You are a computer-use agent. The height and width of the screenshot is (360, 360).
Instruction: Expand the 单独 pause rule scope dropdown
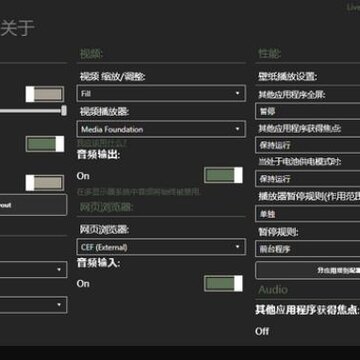click(x=308, y=214)
